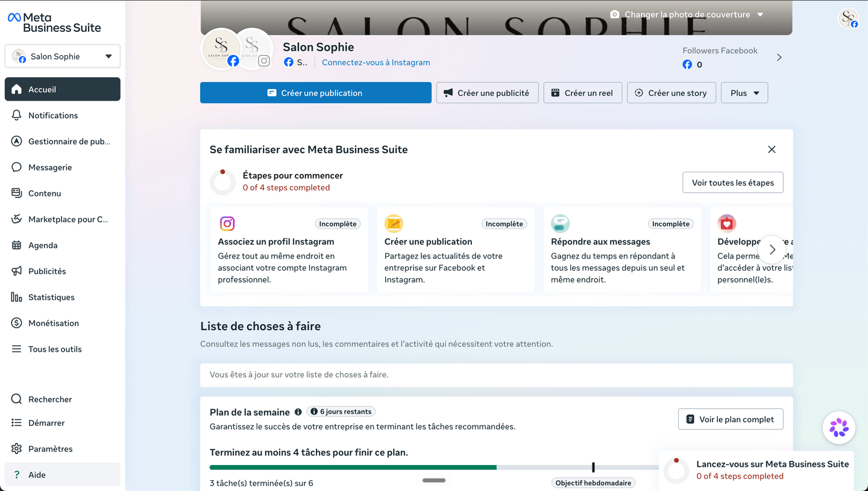Click the Publicités megaphone icon
Image resolution: width=868 pixels, height=491 pixels.
(17, 271)
